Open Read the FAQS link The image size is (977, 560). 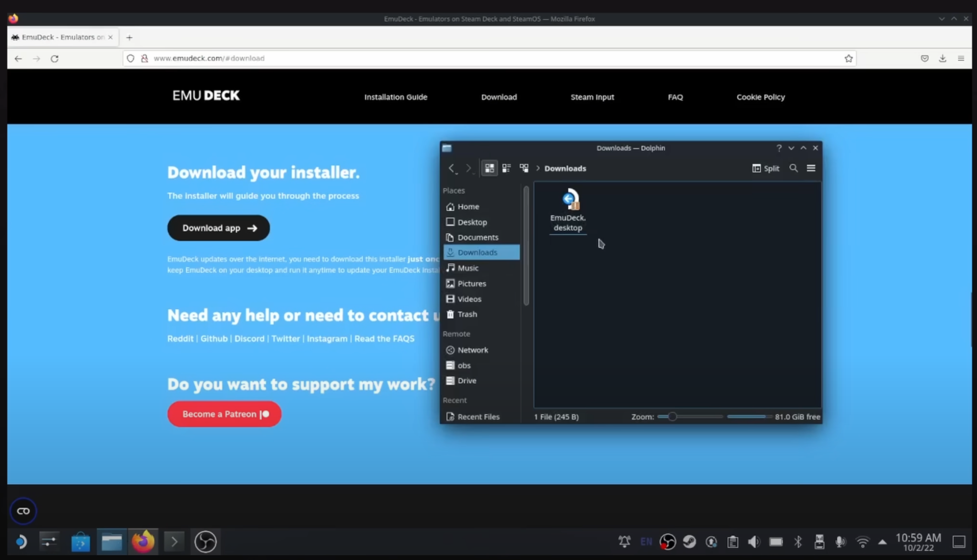click(384, 339)
